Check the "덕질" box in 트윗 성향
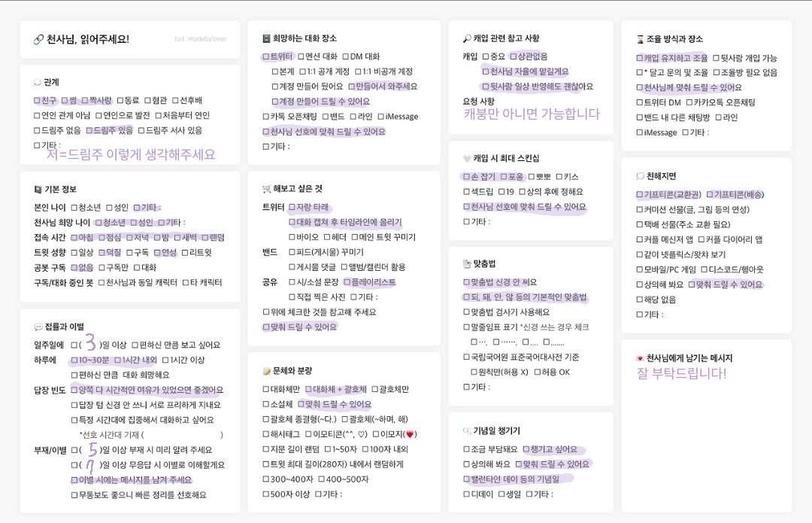Image resolution: width=812 pixels, height=523 pixels. coord(101,252)
